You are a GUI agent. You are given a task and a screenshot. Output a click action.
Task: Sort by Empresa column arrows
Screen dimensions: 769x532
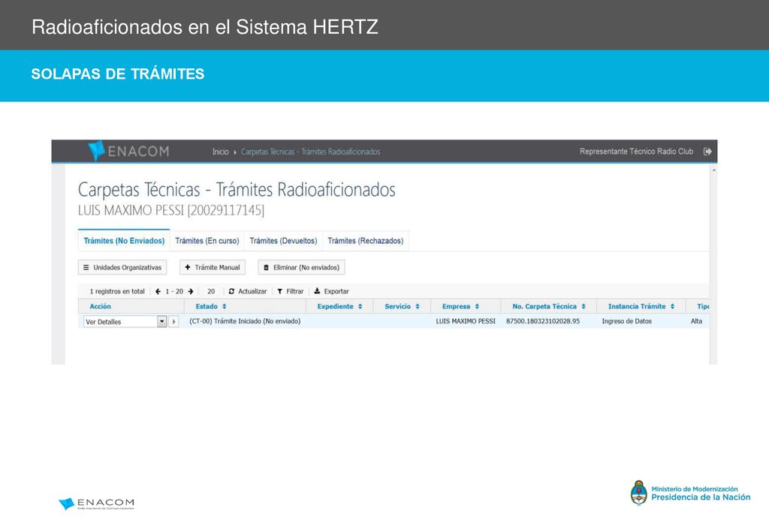(x=477, y=306)
